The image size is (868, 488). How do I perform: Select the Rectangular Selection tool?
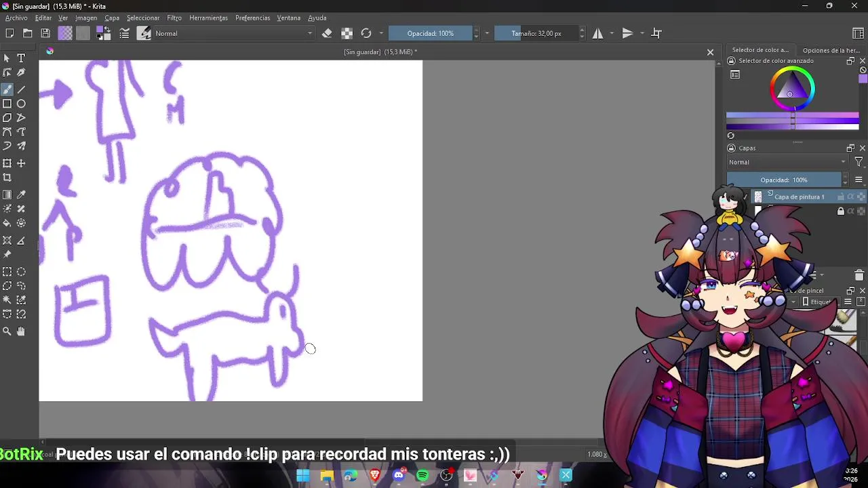tap(7, 272)
